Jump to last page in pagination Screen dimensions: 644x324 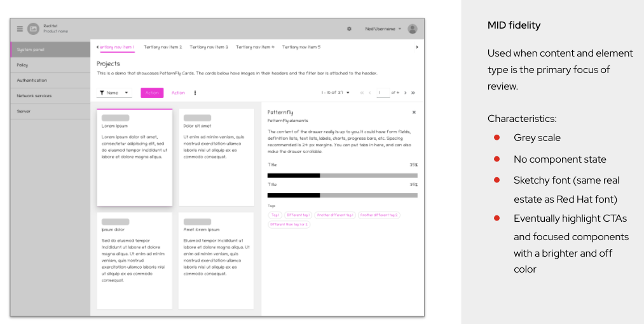click(x=413, y=93)
